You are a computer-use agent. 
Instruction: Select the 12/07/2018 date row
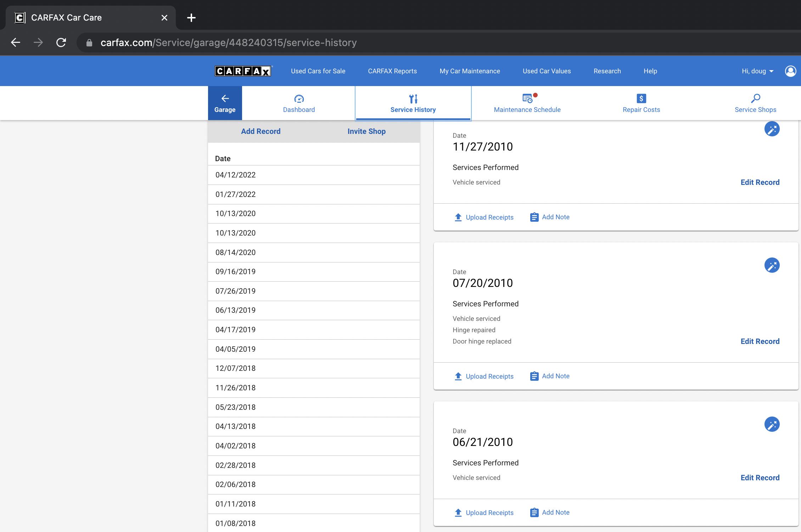pos(314,368)
